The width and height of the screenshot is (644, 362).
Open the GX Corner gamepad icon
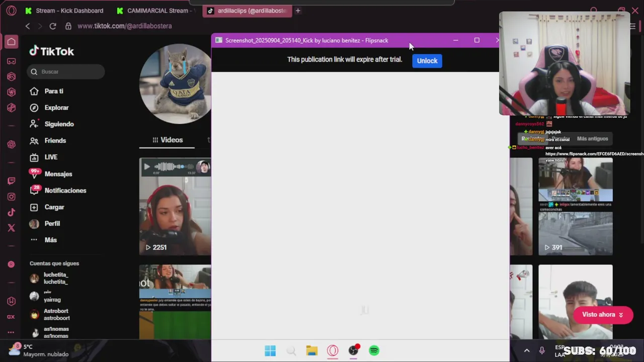click(11, 61)
